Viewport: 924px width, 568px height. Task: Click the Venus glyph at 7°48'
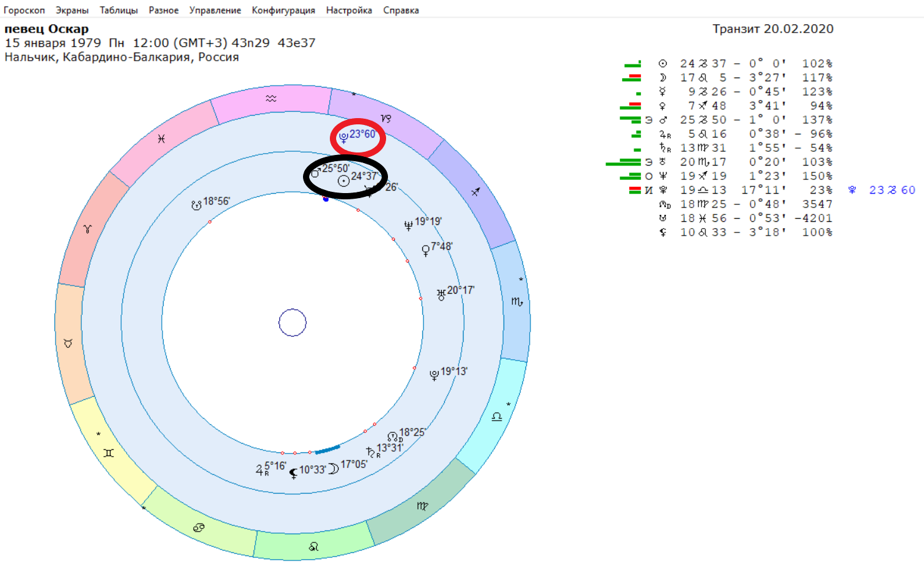(x=425, y=251)
